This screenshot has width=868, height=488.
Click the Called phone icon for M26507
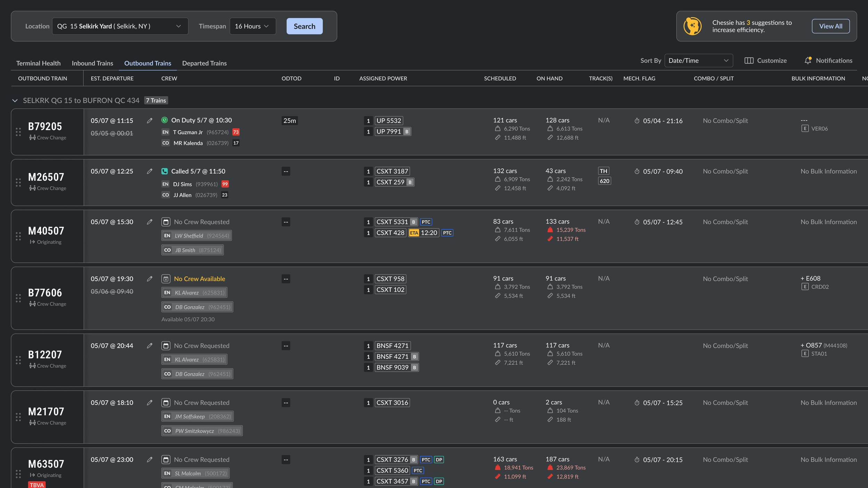click(x=165, y=171)
